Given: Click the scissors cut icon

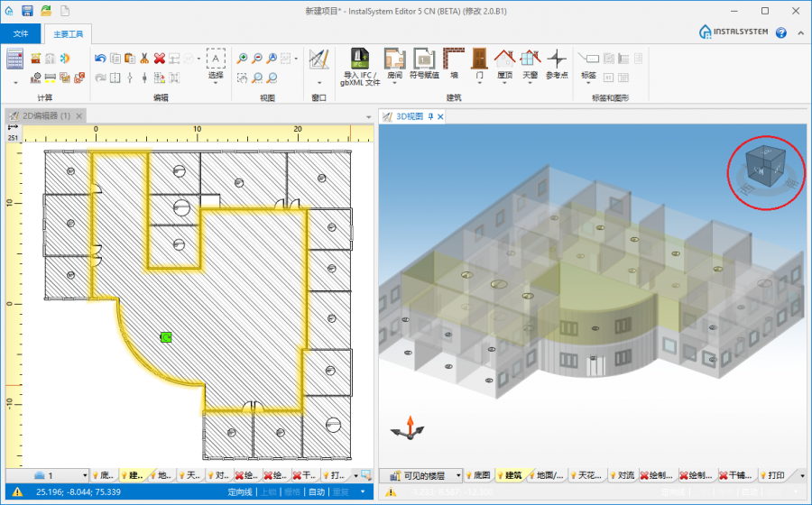Looking at the screenshot, I should click(144, 58).
